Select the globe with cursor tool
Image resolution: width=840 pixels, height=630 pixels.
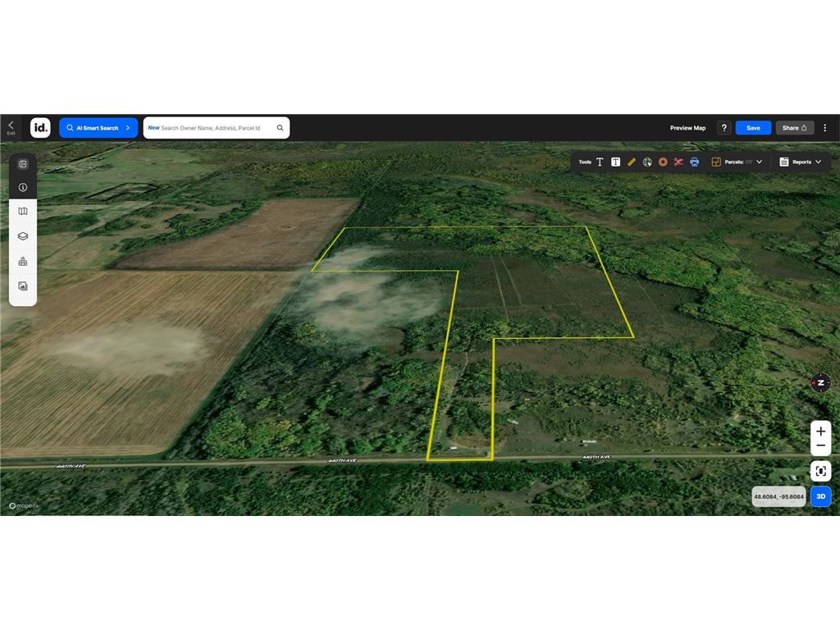(x=647, y=162)
